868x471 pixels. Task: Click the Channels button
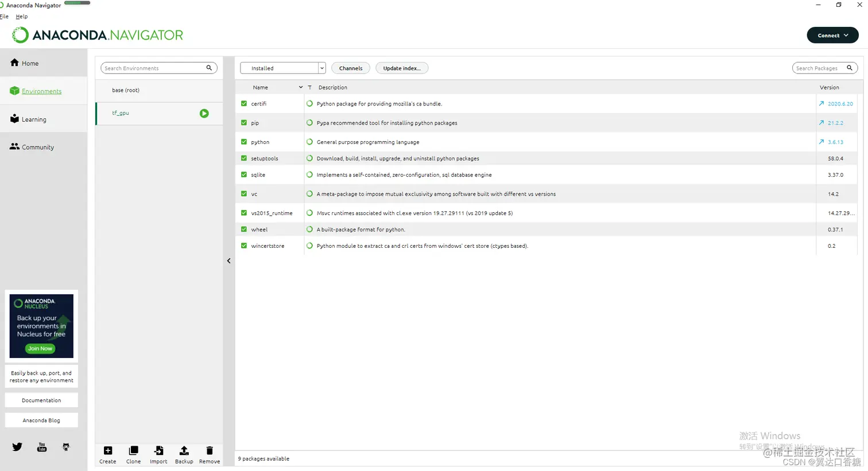351,68
